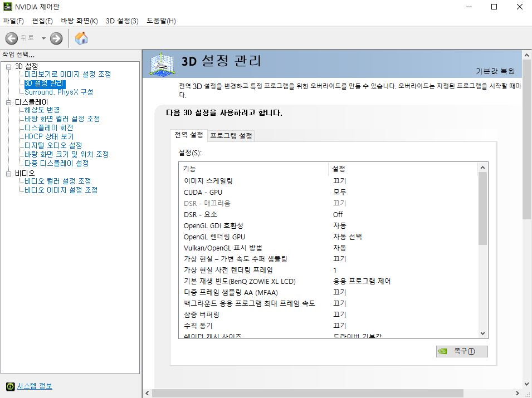Open 디스플레이 회전 page
The height and width of the screenshot is (398, 532).
pos(49,127)
